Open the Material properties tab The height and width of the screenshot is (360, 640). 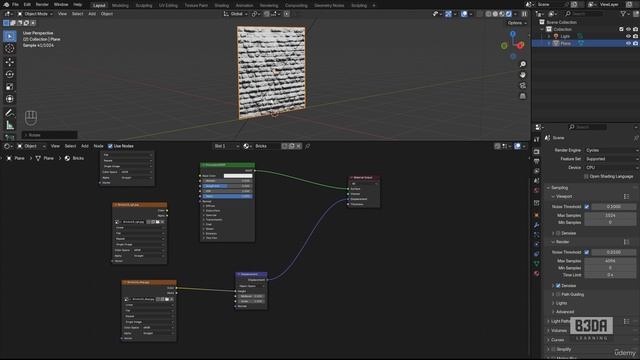[x=536, y=273]
